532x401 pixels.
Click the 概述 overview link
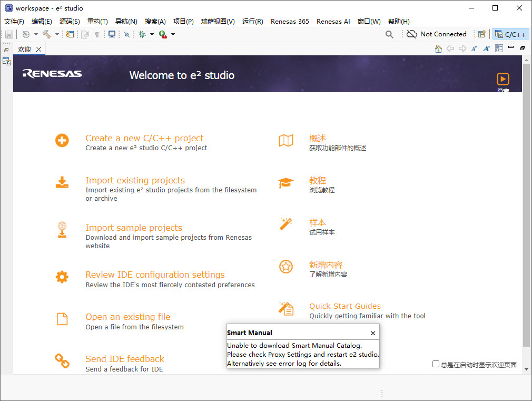[x=318, y=138]
